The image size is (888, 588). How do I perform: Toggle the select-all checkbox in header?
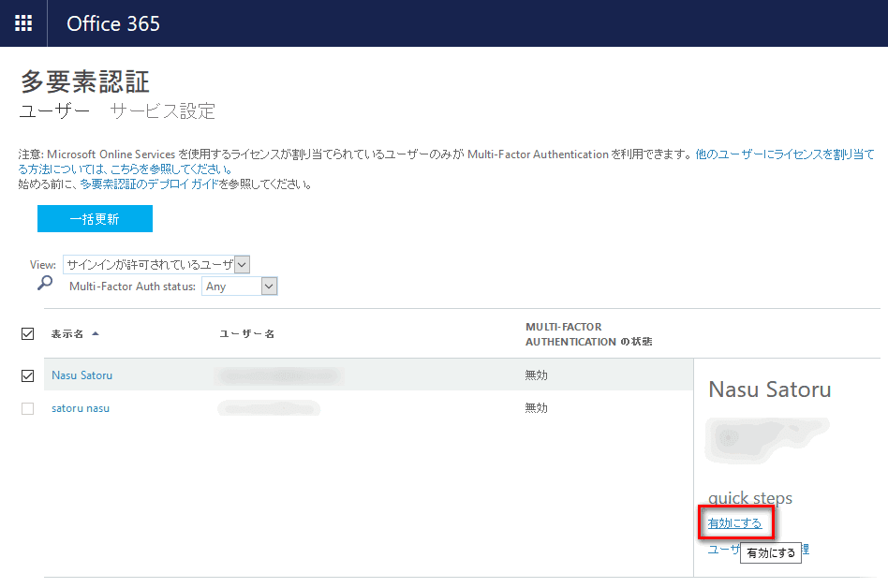(x=27, y=334)
